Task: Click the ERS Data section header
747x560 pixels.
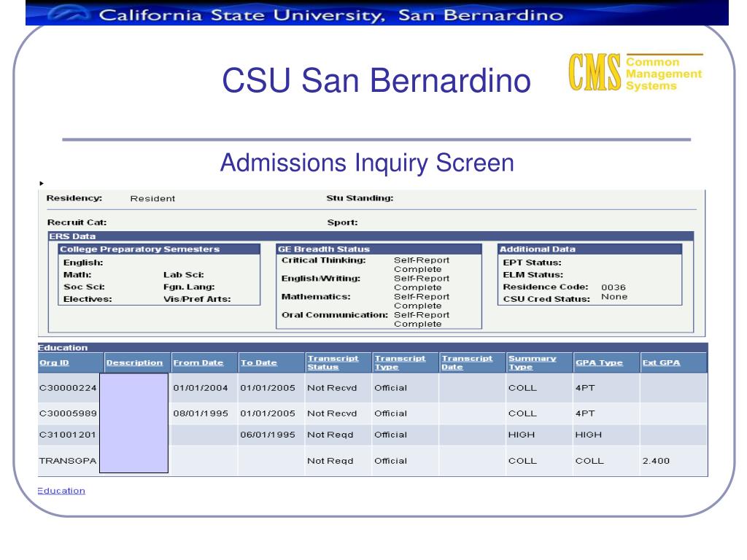Action: pyautogui.click(x=371, y=236)
